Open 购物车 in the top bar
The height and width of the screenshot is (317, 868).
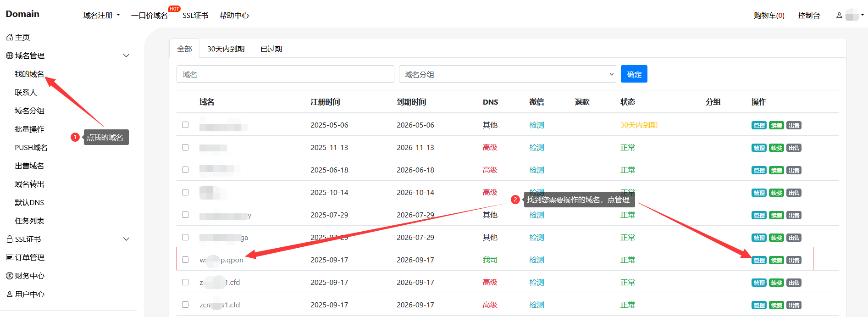[768, 16]
